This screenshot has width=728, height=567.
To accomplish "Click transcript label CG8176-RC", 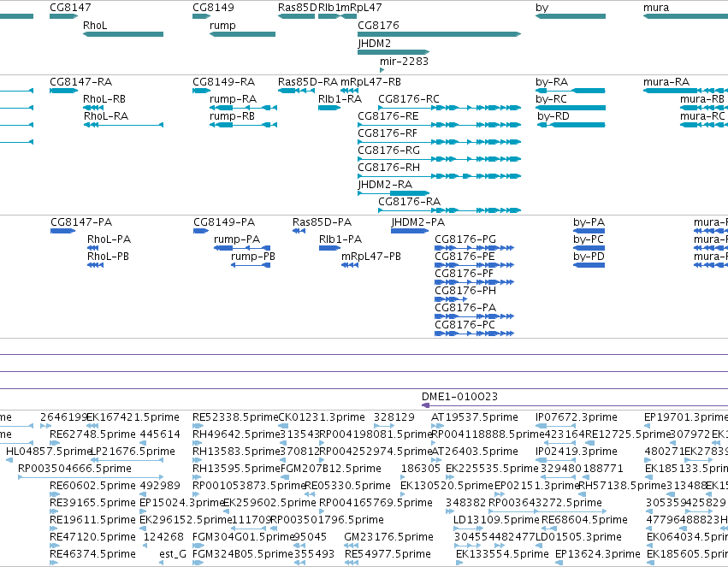I will [409, 99].
